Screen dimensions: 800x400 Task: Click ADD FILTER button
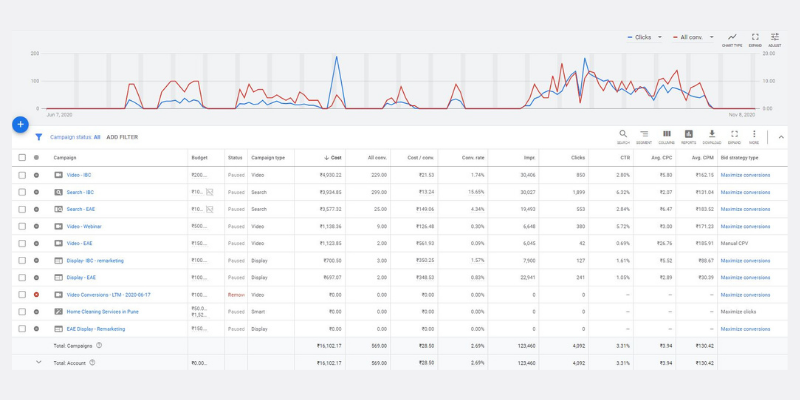tap(122, 137)
